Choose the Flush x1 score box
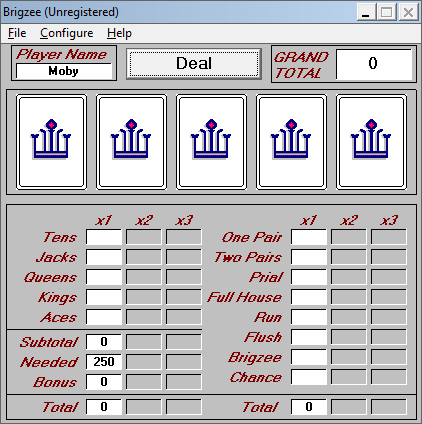The image size is (422, 424). pyautogui.click(x=309, y=337)
